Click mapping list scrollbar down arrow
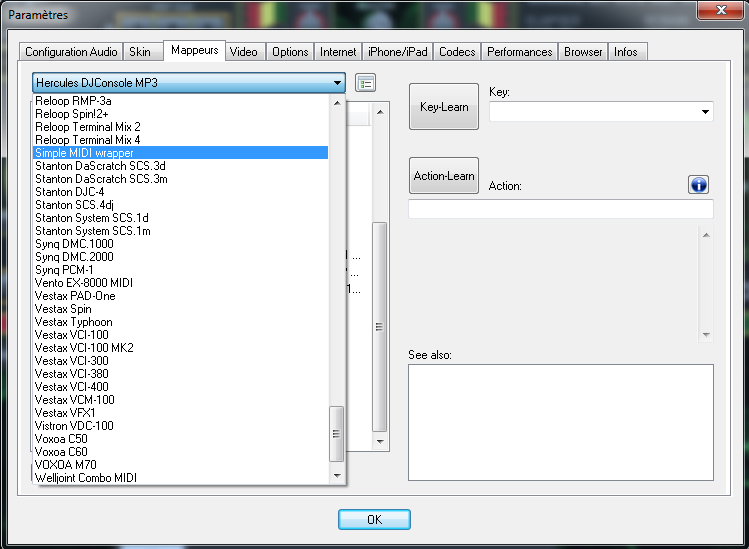 380,441
